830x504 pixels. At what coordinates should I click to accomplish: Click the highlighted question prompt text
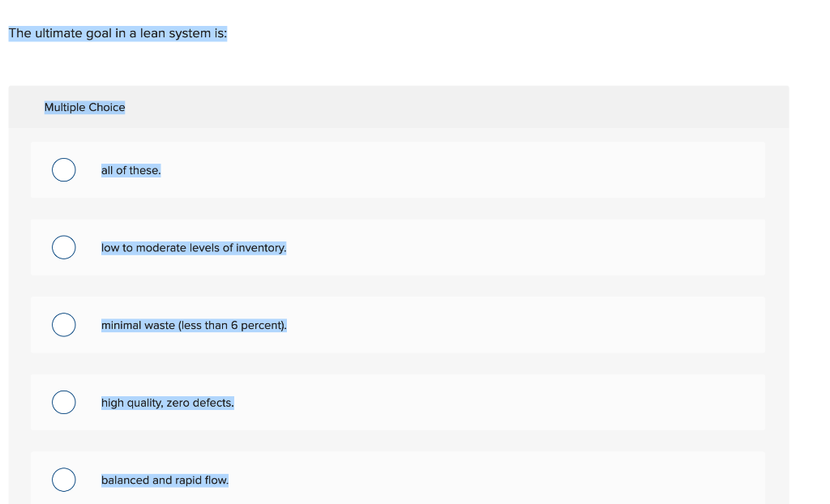118,33
